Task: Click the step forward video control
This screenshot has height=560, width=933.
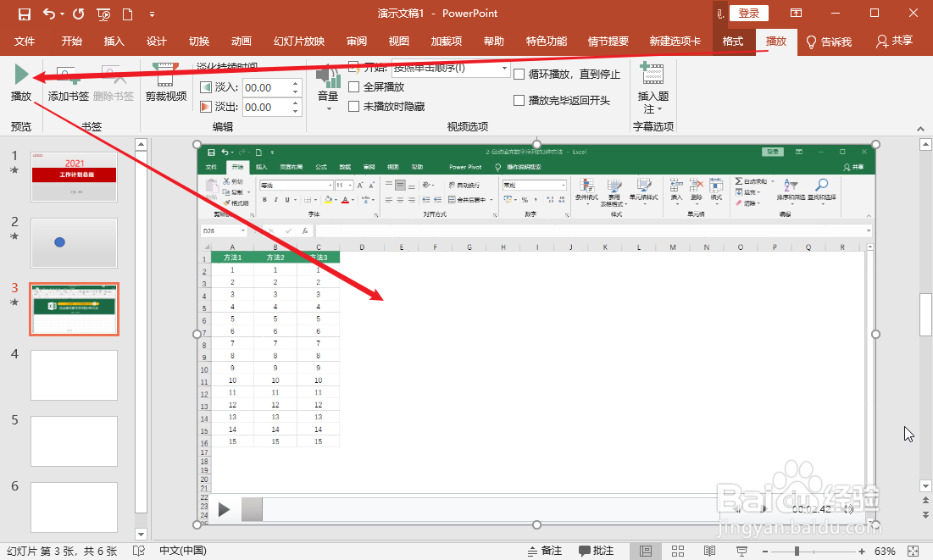Action: point(764,509)
